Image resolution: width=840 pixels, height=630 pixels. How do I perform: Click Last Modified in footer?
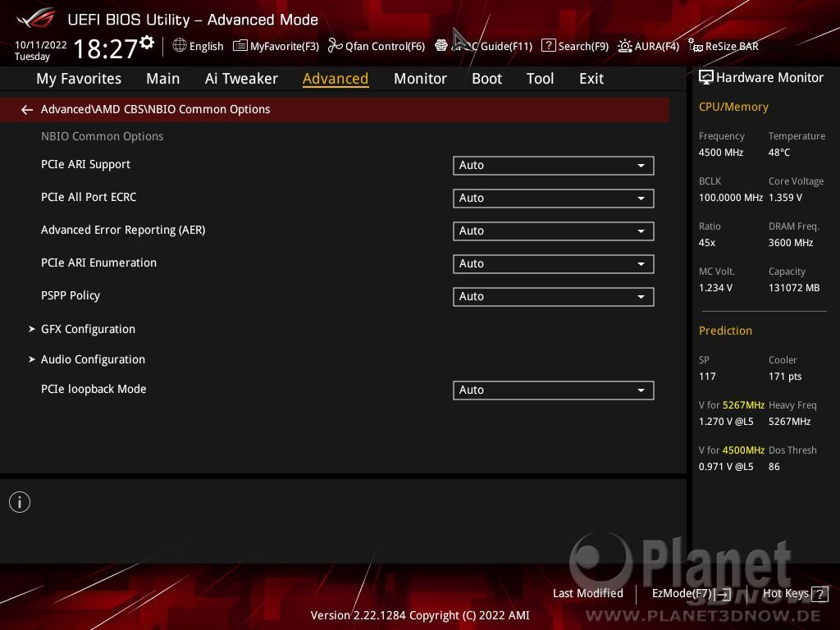click(587, 594)
